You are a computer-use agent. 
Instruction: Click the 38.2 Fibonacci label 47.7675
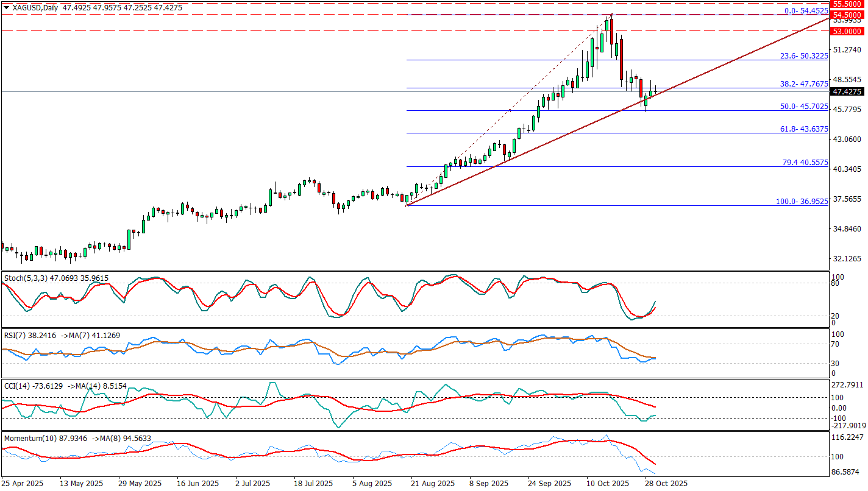804,83
